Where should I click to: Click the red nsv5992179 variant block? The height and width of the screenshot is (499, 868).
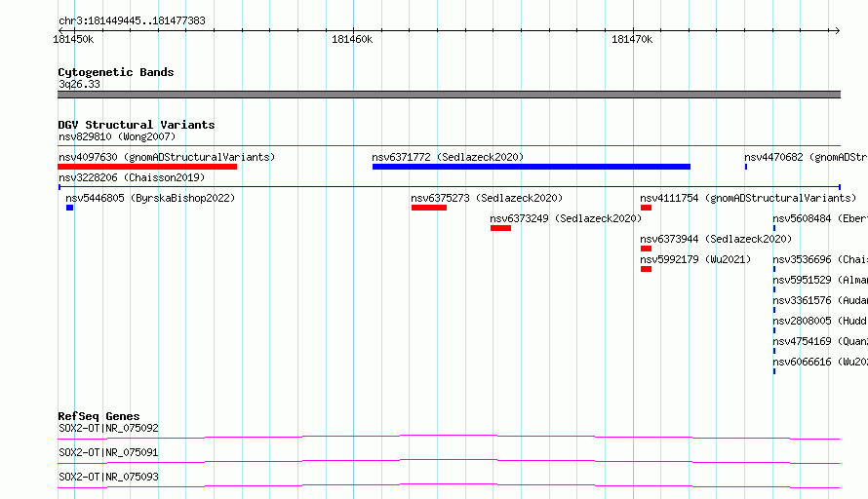click(646, 269)
